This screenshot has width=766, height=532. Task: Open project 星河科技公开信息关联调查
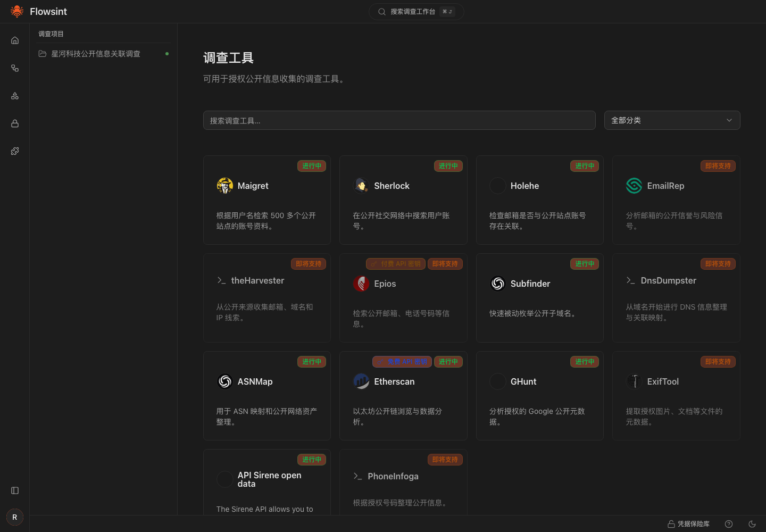[x=104, y=54]
